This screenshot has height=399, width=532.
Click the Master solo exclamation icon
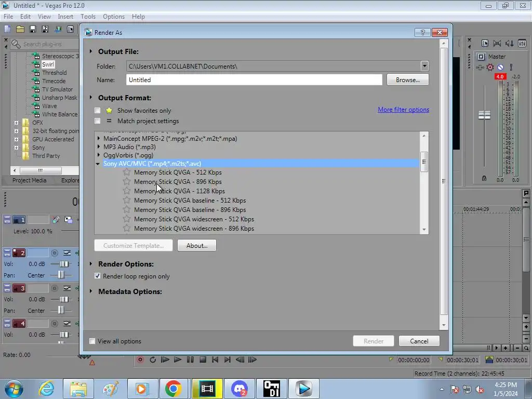[x=511, y=67]
